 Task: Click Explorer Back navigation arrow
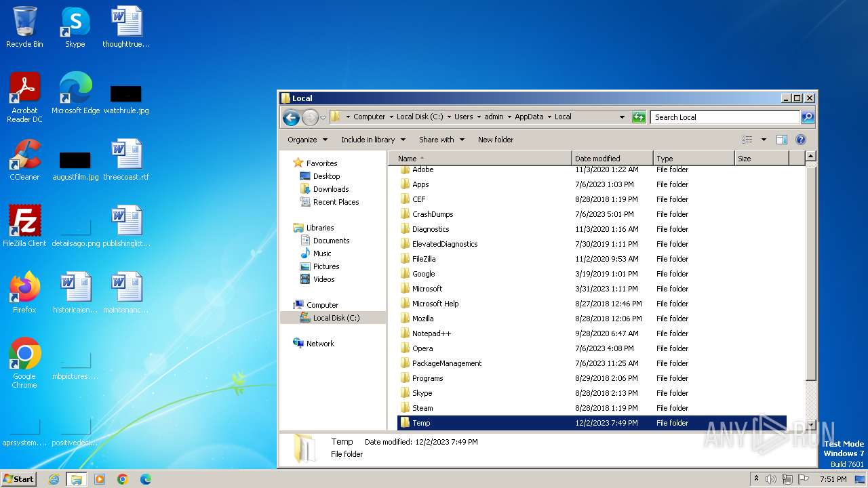[x=291, y=117]
